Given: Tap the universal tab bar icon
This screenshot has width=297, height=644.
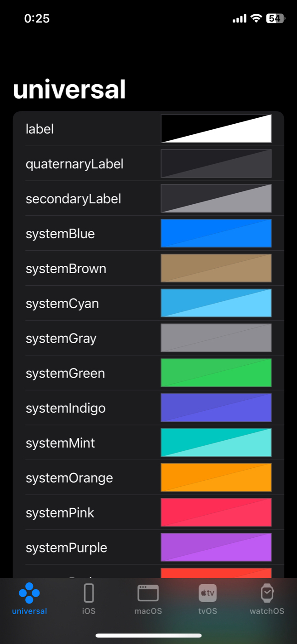Looking at the screenshot, I should coord(29,593).
